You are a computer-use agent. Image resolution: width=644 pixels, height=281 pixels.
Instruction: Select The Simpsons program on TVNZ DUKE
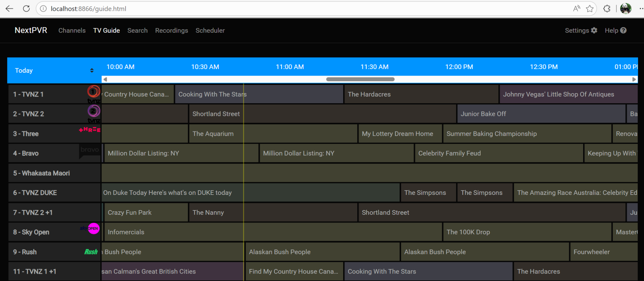[x=428, y=192]
